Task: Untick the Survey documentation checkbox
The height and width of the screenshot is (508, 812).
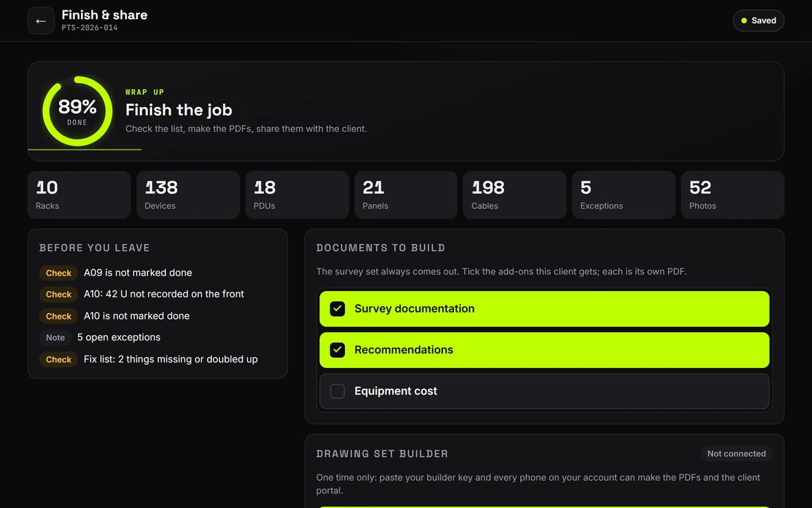Action: click(x=337, y=309)
